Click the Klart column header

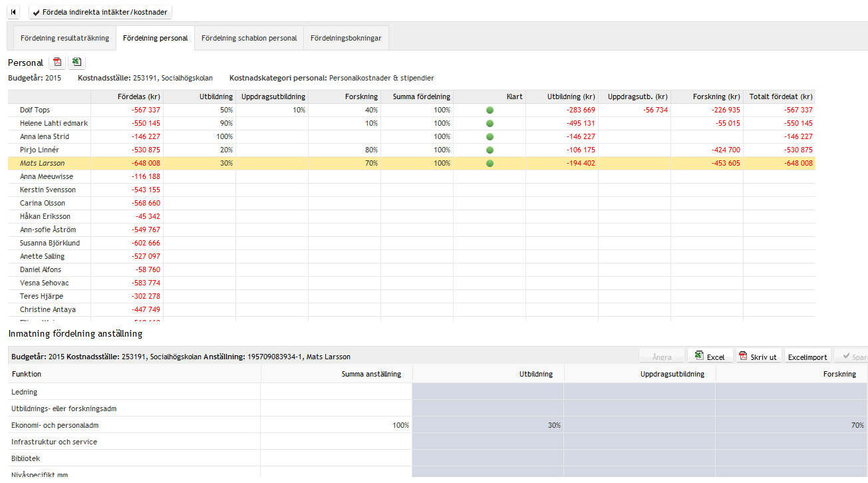490,96
